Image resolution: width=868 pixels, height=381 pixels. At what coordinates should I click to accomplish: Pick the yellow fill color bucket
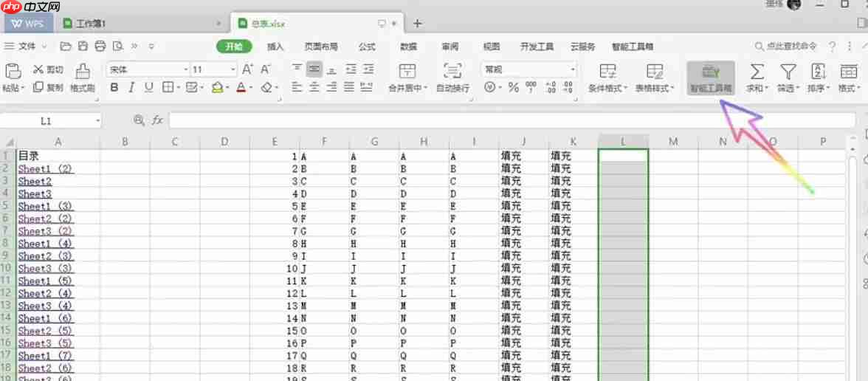[216, 87]
